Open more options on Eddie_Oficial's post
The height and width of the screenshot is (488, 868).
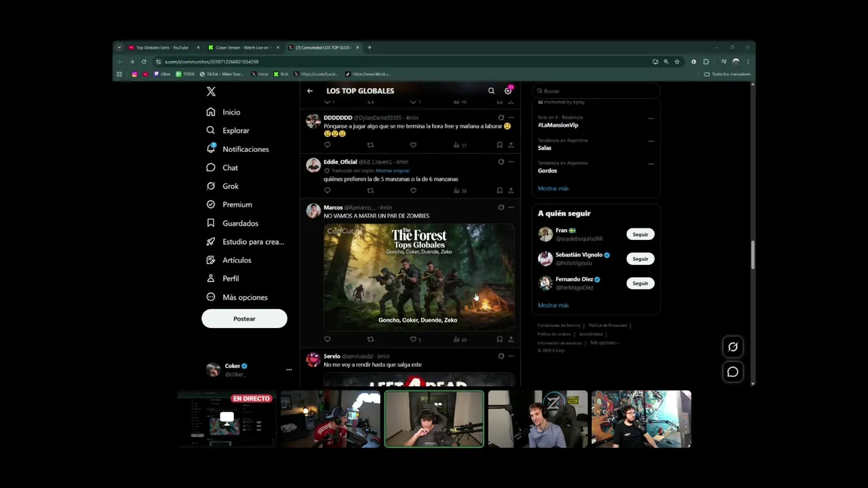(511, 162)
